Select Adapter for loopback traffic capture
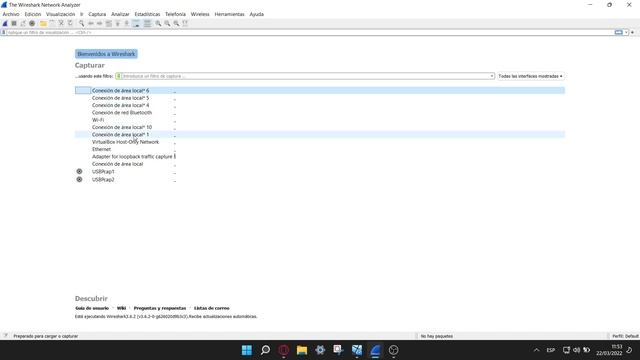 (320, 157)
